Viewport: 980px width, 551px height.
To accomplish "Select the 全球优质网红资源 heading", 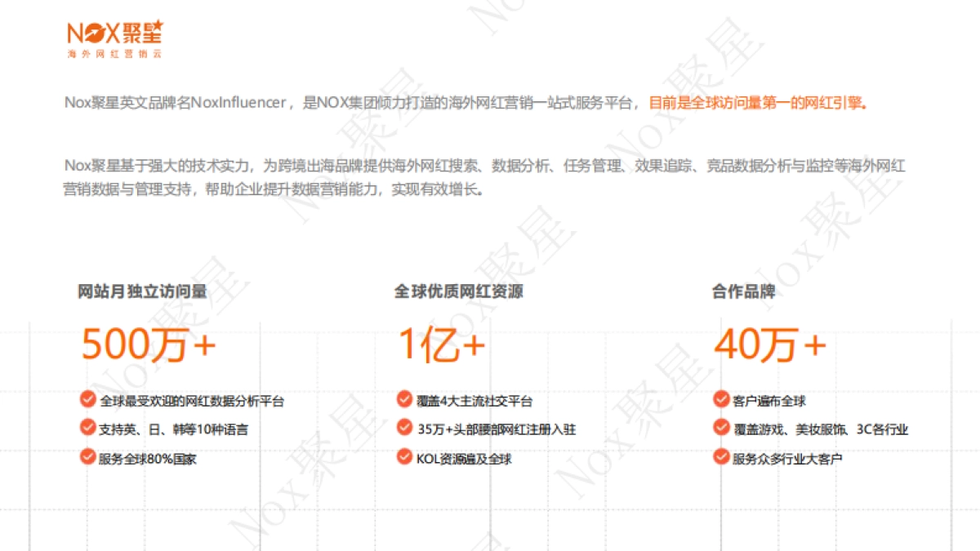I will [x=460, y=291].
